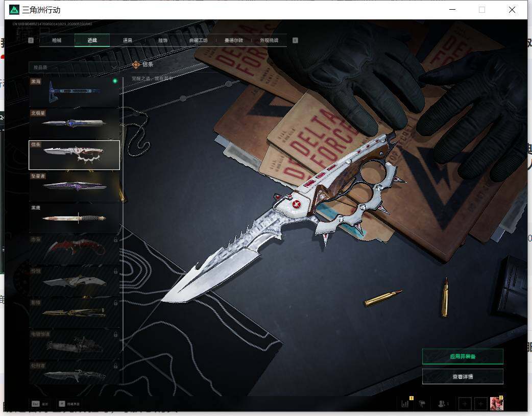Click the 三角洲行动 app logo in title bar
This screenshot has width=532, height=416.
(x=14, y=10)
